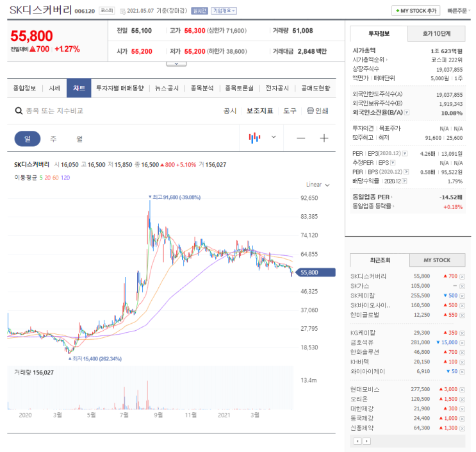Image resolution: width=476 pixels, height=452 pixels.
Task: Remove SK디스커버리 from recent list
Action: pos(462,276)
